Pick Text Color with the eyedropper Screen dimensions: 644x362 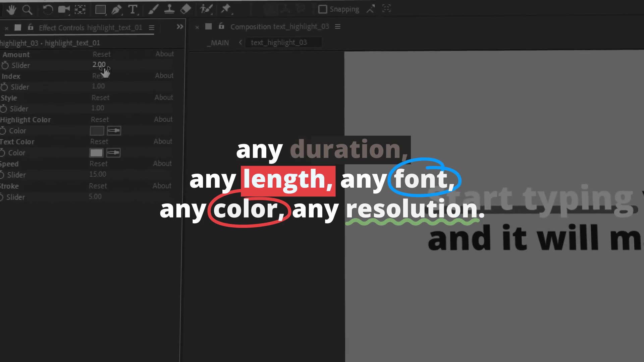tap(113, 153)
